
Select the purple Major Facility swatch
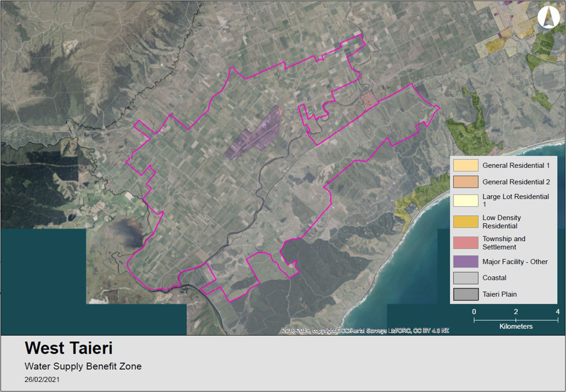[465, 262]
